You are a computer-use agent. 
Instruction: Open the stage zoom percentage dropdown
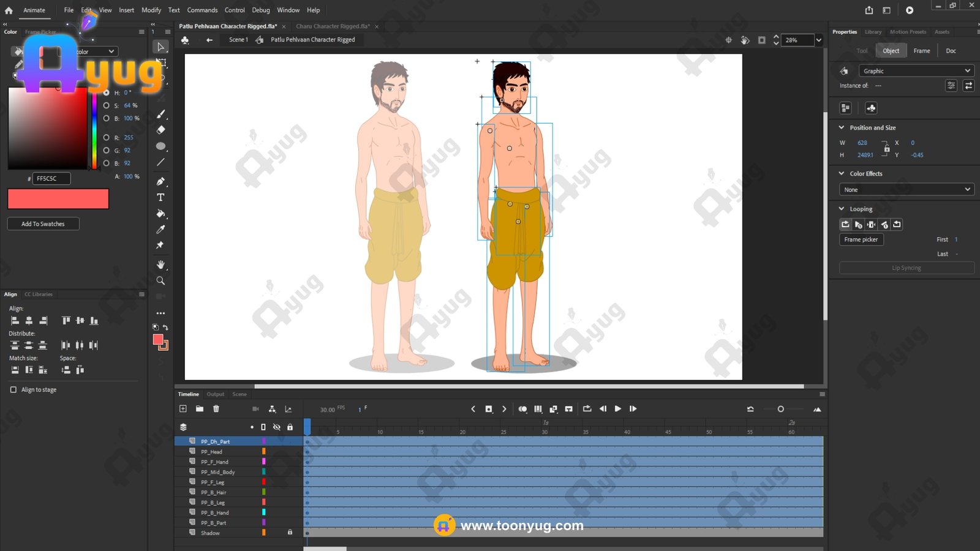point(818,40)
